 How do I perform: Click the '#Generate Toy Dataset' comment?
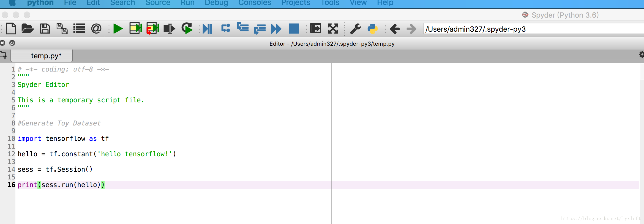(x=59, y=123)
